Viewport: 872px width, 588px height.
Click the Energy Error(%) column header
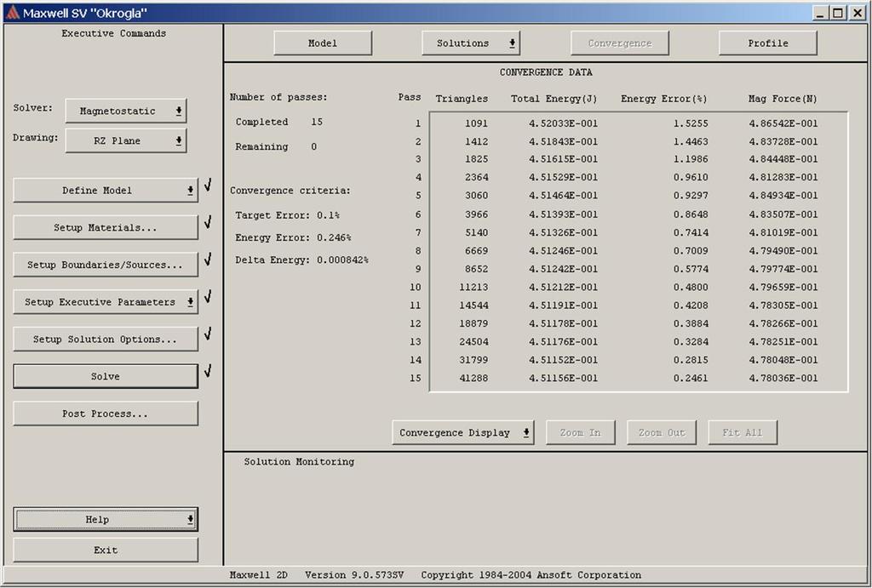[664, 99]
